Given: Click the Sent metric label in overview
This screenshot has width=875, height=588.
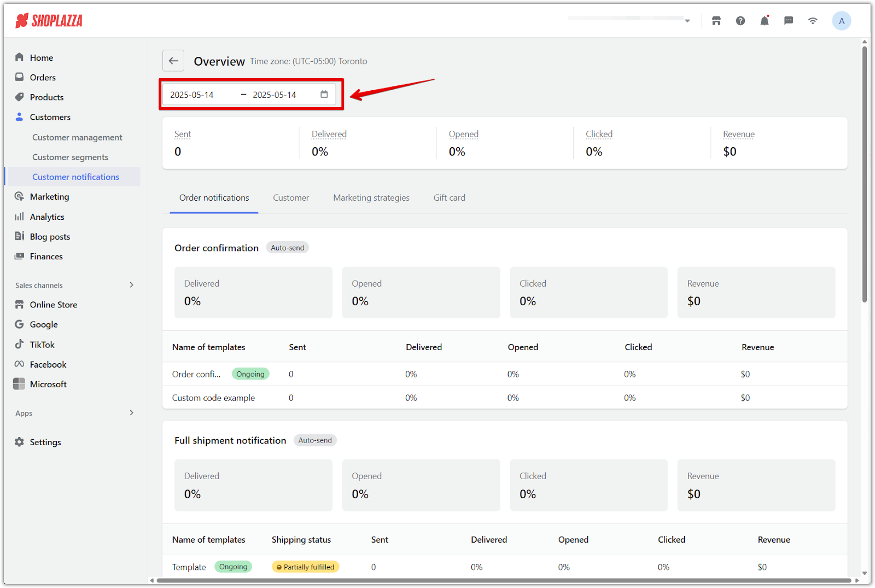Looking at the screenshot, I should pos(183,134).
